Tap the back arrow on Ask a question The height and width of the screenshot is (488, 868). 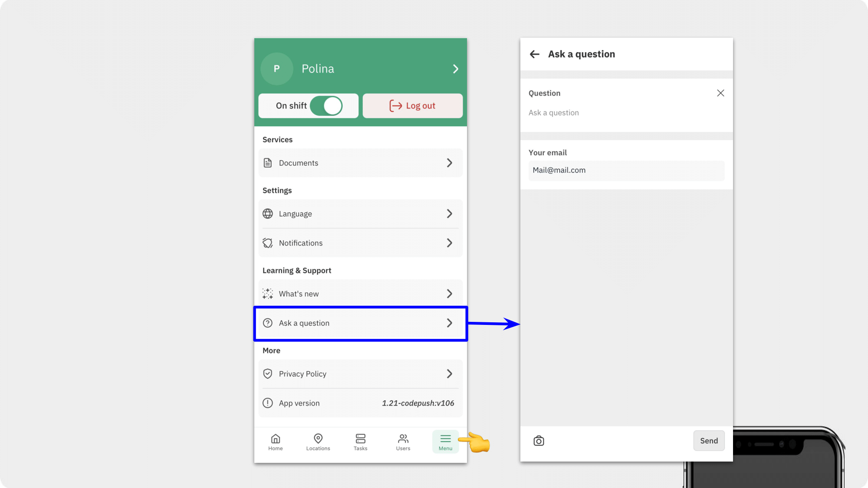tap(535, 54)
